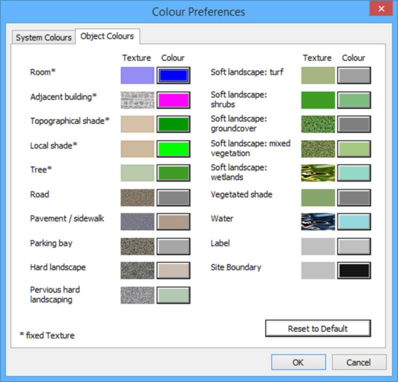The width and height of the screenshot is (398, 382).
Task: Open the Soft landscape groundcover colour swatch
Action: pyautogui.click(x=354, y=124)
